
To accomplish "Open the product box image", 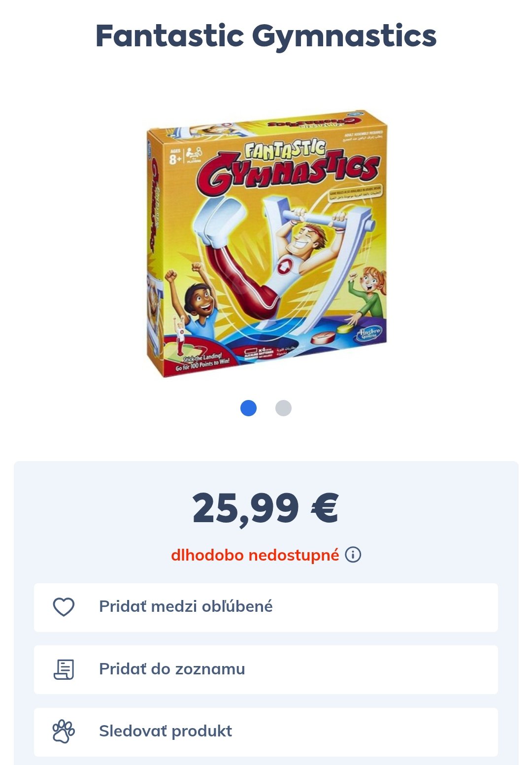I will click(266, 243).
